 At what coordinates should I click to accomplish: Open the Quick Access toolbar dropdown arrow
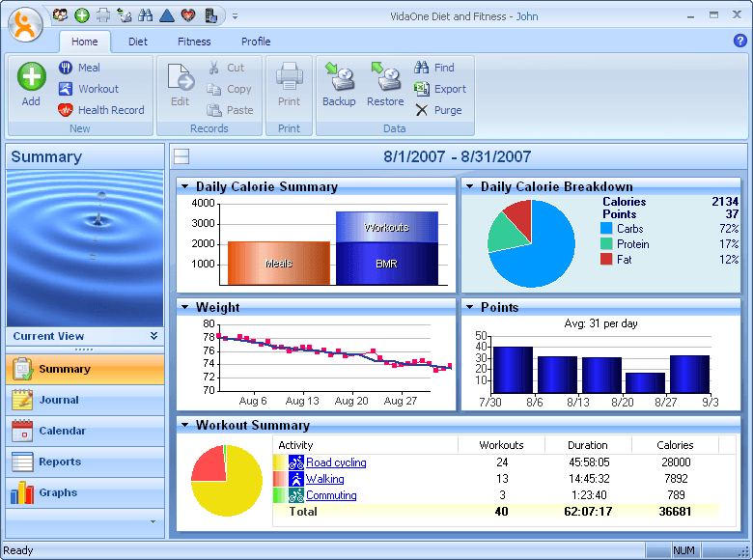pos(235,16)
